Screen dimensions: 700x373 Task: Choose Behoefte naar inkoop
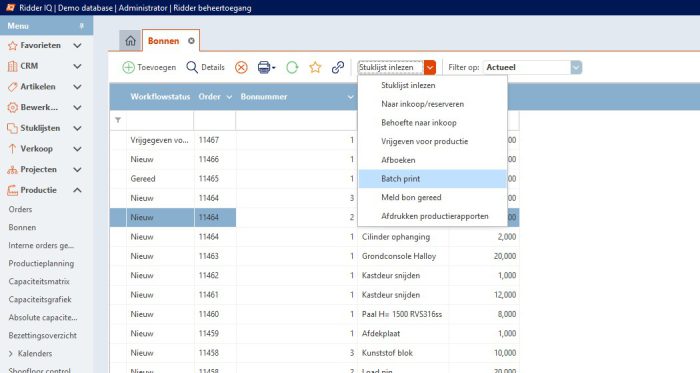pyautogui.click(x=432, y=123)
